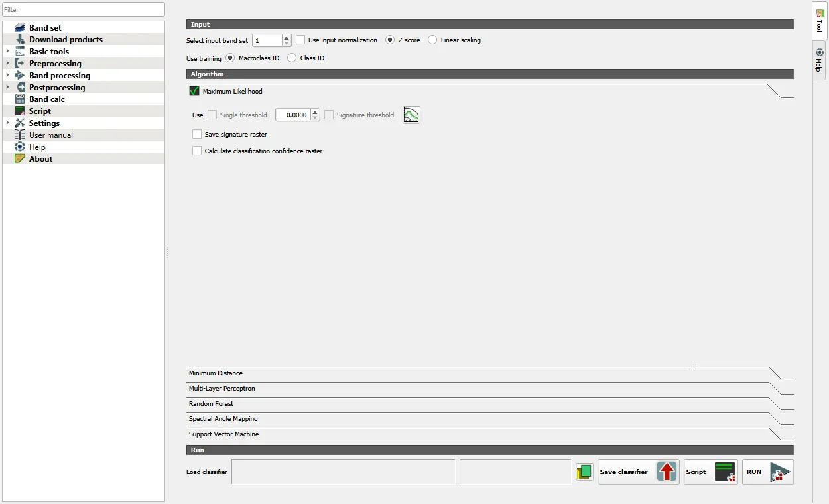The image size is (829, 504).
Task: Click the open classifier file icon
Action: [x=584, y=472]
